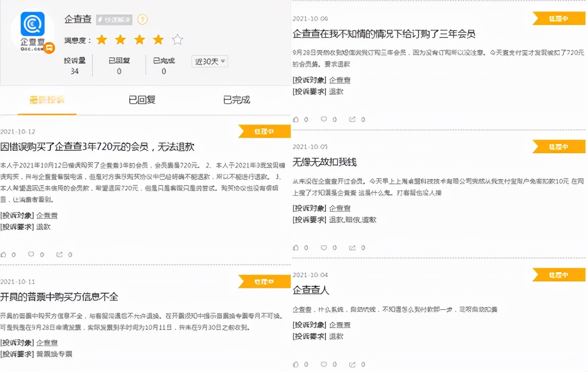Click the 处理中 status banner on the top-right complaint

(x=558, y=18)
